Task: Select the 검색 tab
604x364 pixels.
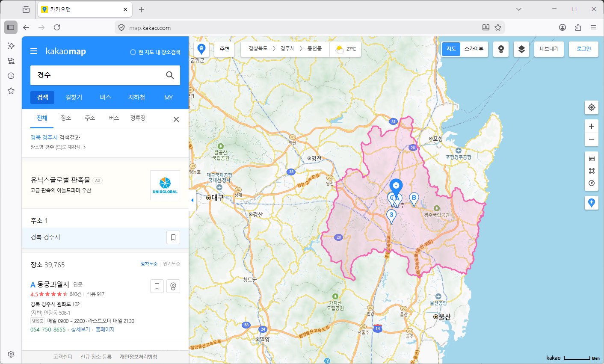Action: [42, 98]
